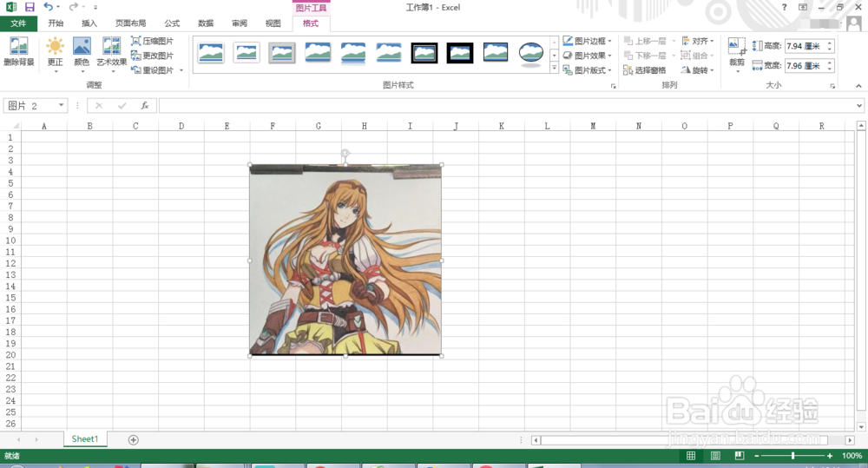Click the Height (高度) value field
Screen dimensions: 868x468
tap(805, 47)
